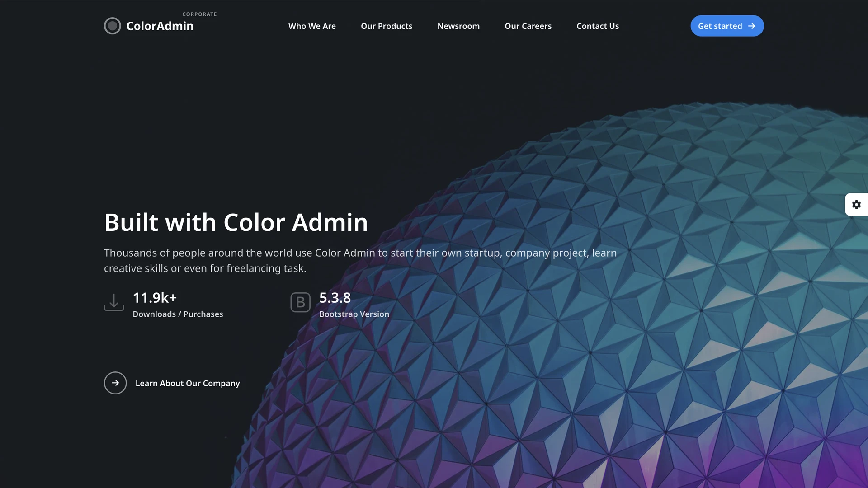The height and width of the screenshot is (488, 868).
Task: Open the Our Products menu
Action: click(x=387, y=26)
